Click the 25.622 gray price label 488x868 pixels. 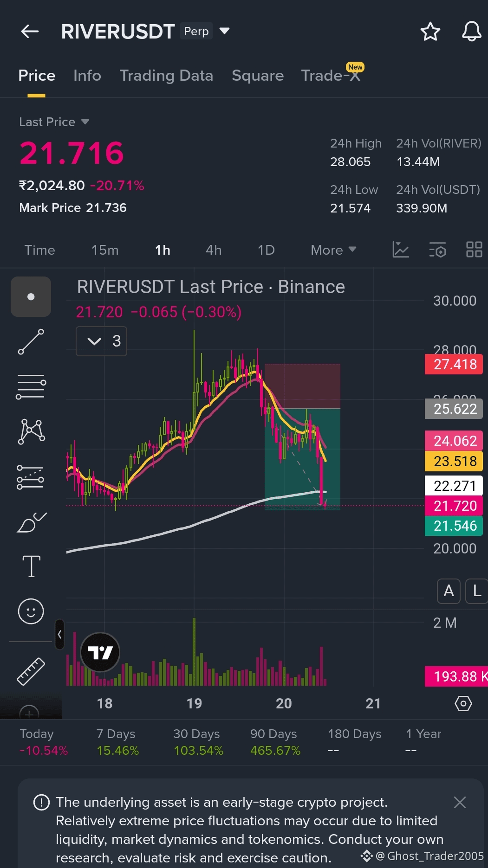454,409
